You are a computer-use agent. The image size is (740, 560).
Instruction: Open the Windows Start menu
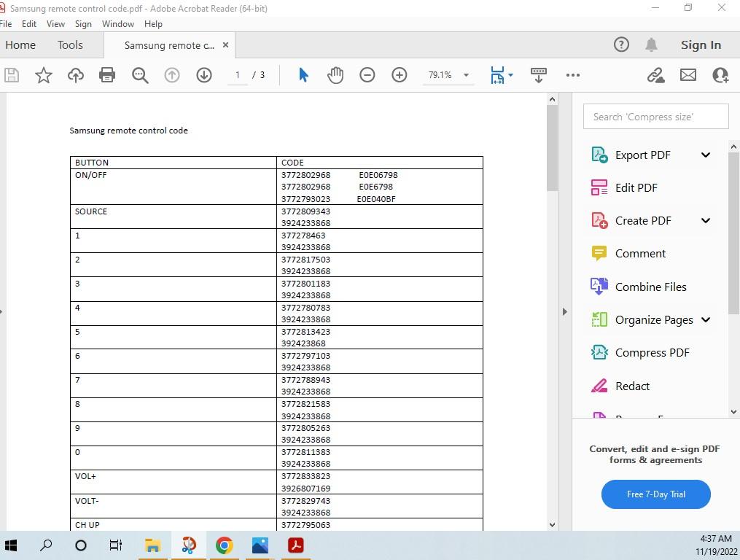click(x=10, y=545)
